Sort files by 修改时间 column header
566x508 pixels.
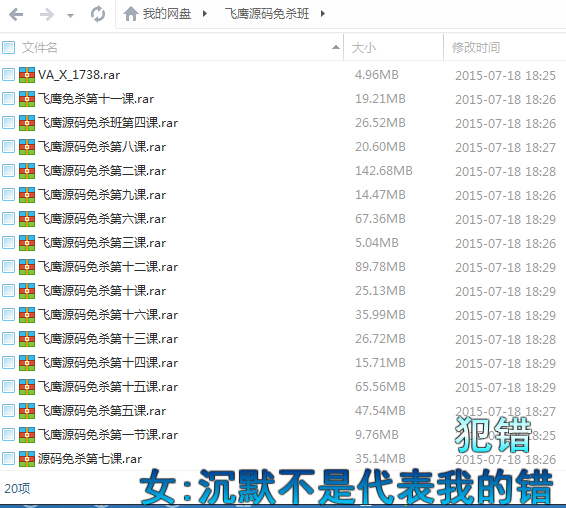click(476, 47)
